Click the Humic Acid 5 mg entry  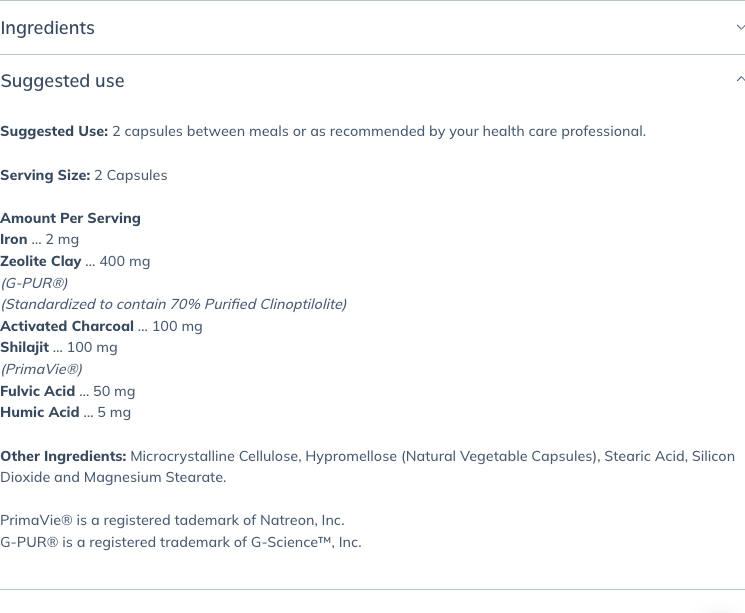tap(66, 412)
